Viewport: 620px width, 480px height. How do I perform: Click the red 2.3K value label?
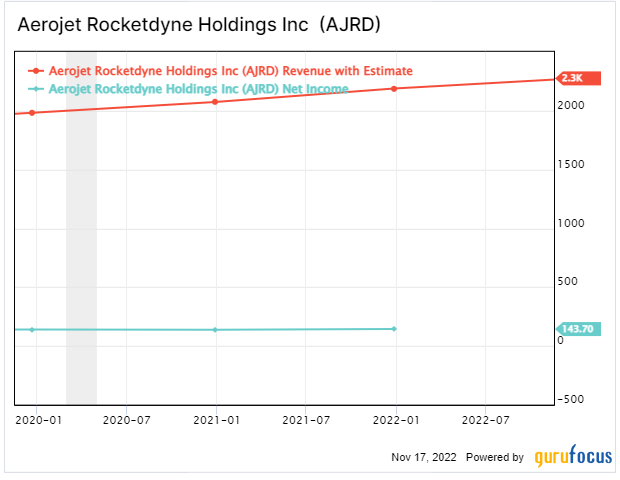[x=578, y=78]
